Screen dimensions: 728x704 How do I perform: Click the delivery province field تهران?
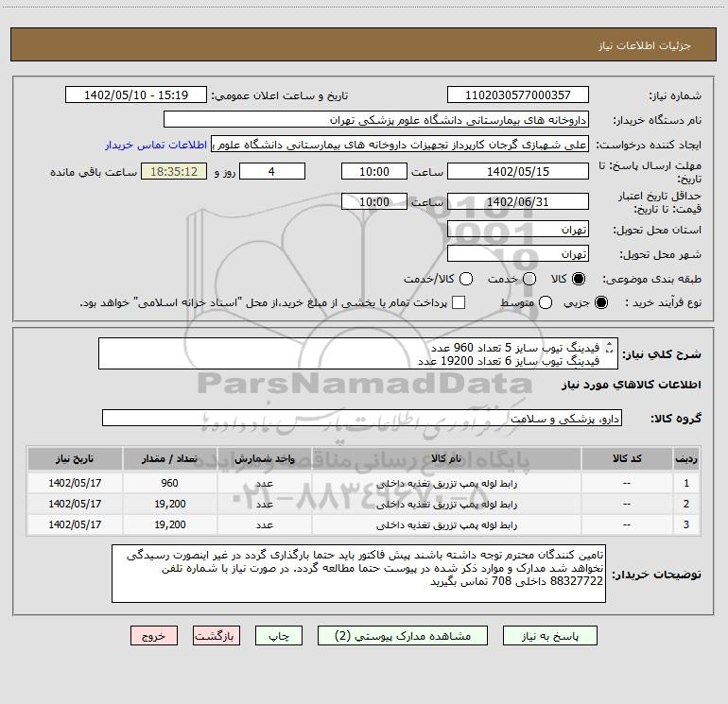518,230
